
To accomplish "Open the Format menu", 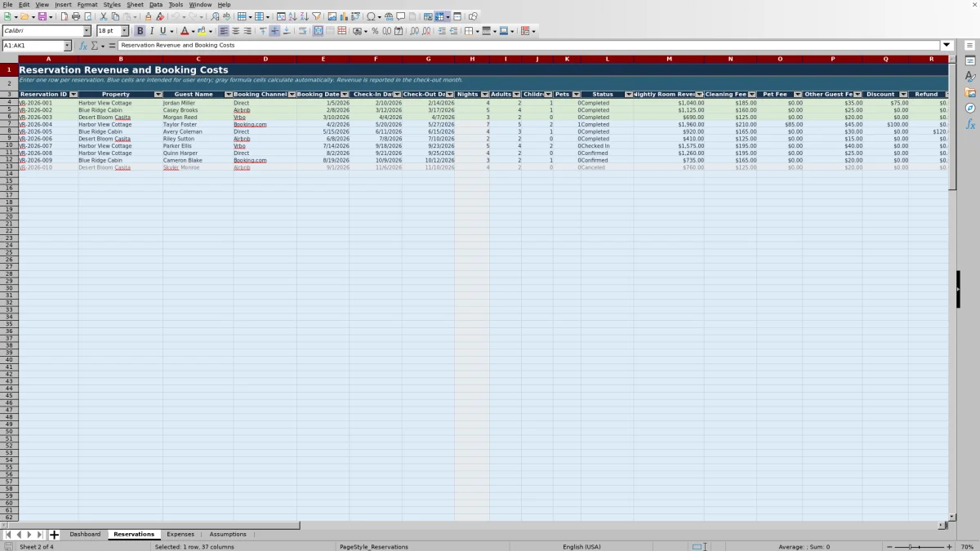I will (x=87, y=5).
